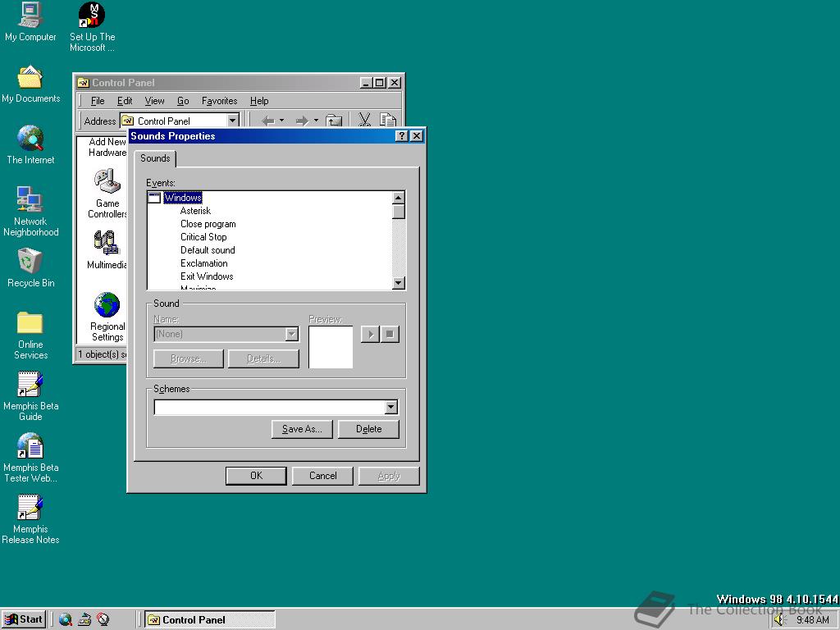Open the Memphis Release Notes shortcut
The height and width of the screenshot is (630, 840).
[30, 509]
